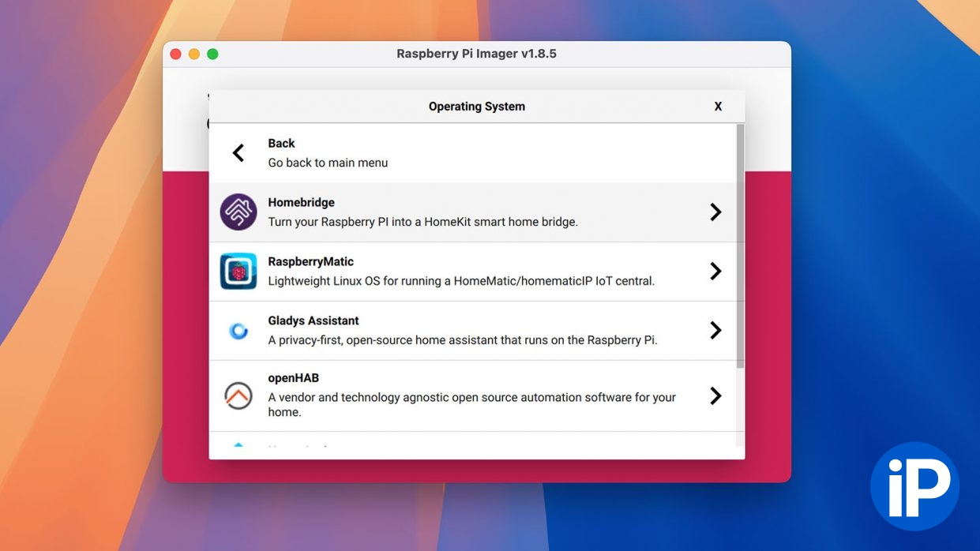Expand the Homebridge entry chevron

715,212
